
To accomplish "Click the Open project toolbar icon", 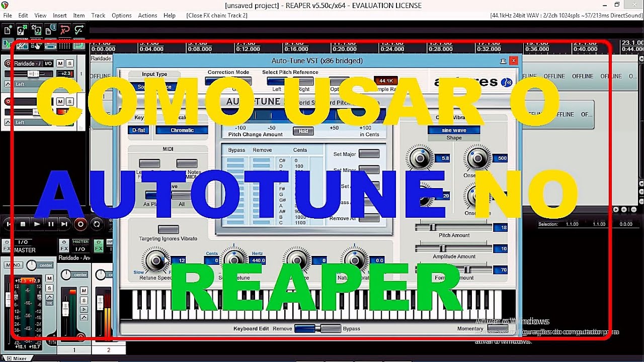I will pos(22,30).
